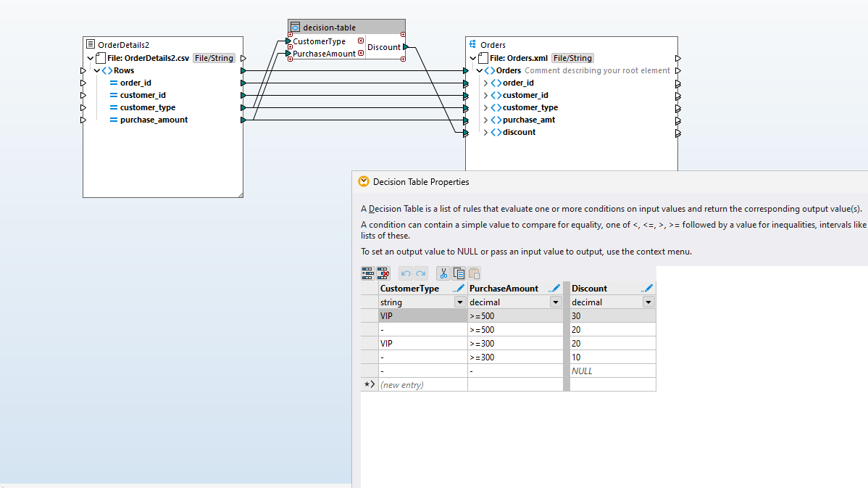Click the Redo icon in the decision table
868x488 pixels.
click(x=420, y=273)
